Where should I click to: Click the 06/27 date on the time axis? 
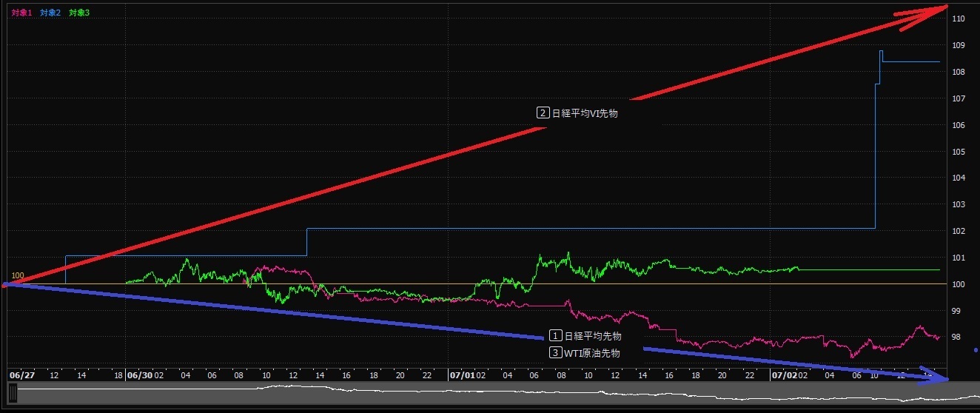click(22, 375)
